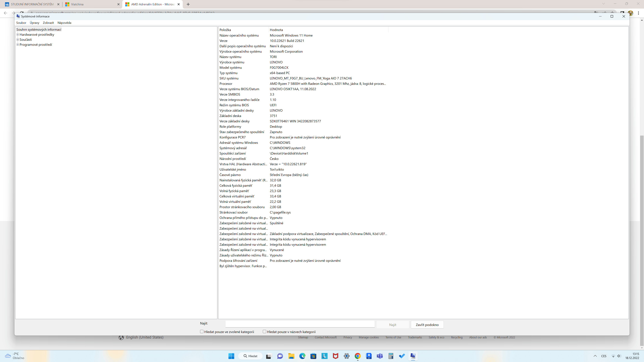Click the Položka column header

point(244,30)
